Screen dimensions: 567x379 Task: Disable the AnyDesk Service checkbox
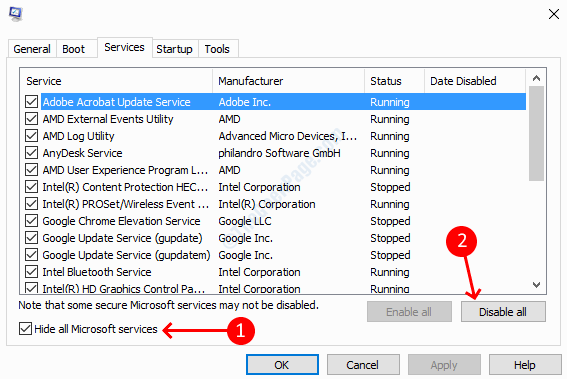[x=31, y=153]
